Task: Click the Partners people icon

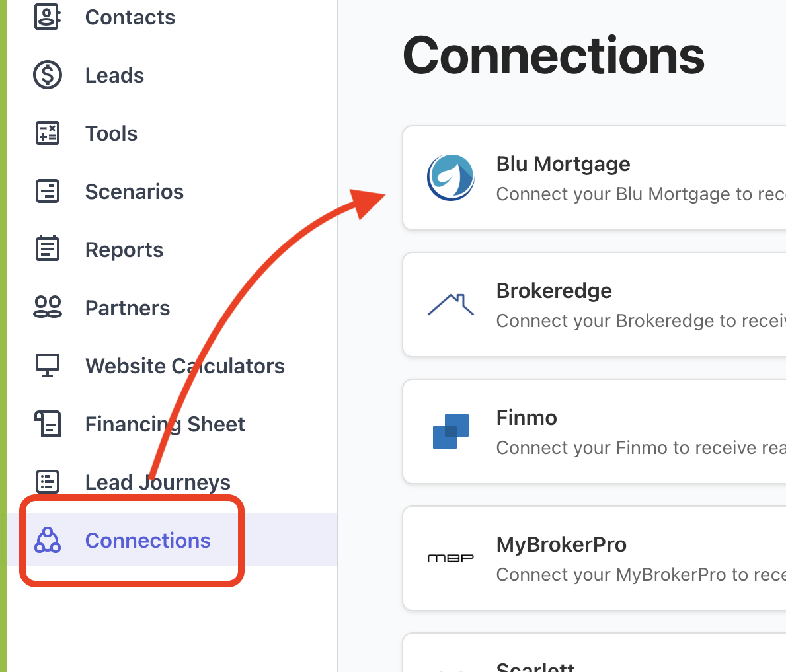Action: coord(48,308)
